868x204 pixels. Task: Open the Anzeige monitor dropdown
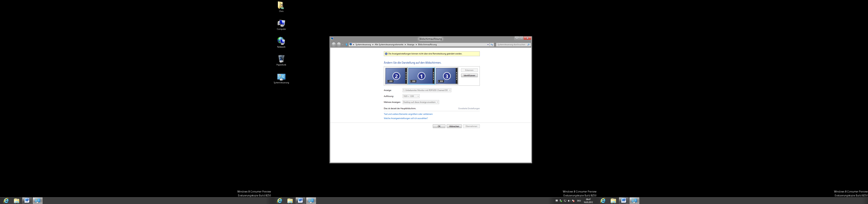pos(427,90)
